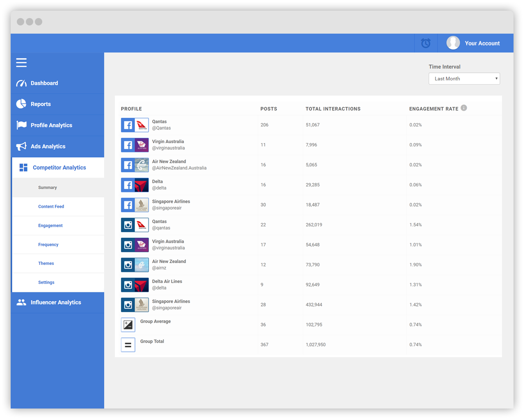The height and width of the screenshot is (420, 525).
Task: Go to the Engagement subsection
Action: (x=50, y=225)
